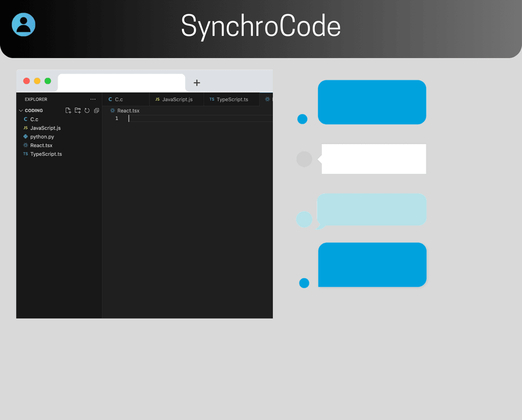Screen dimensions: 522x420
Task: Click gray avatar dot beside white bubble
Action: click(x=304, y=159)
